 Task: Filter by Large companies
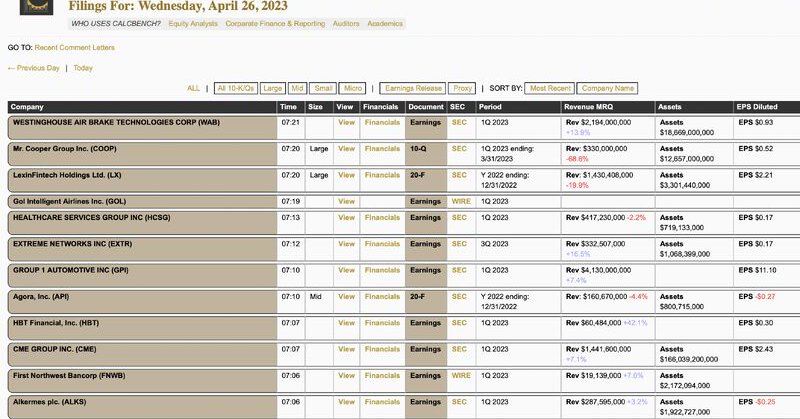[272, 88]
